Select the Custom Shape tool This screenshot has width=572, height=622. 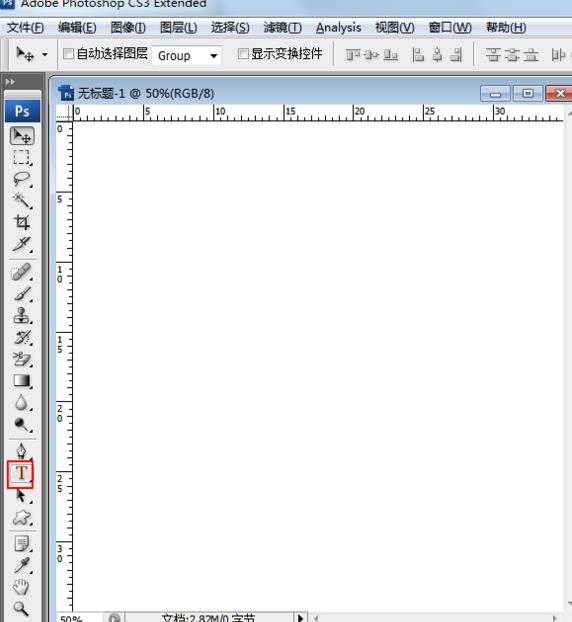pos(22,518)
